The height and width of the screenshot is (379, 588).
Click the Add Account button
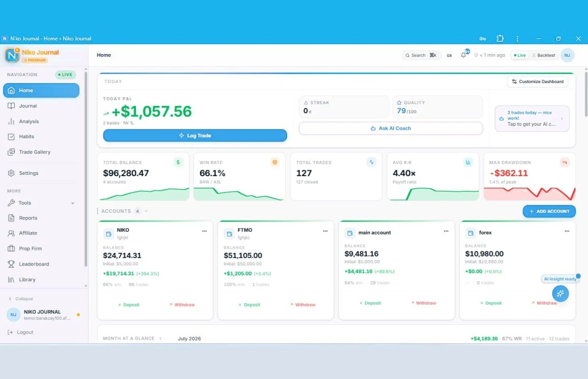(549, 211)
